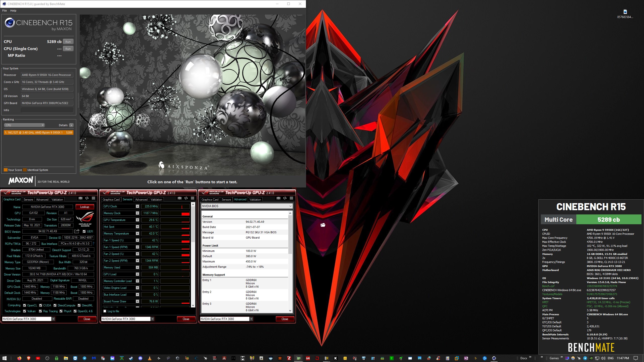Toggle the OpenCL checkbox

click(24, 305)
